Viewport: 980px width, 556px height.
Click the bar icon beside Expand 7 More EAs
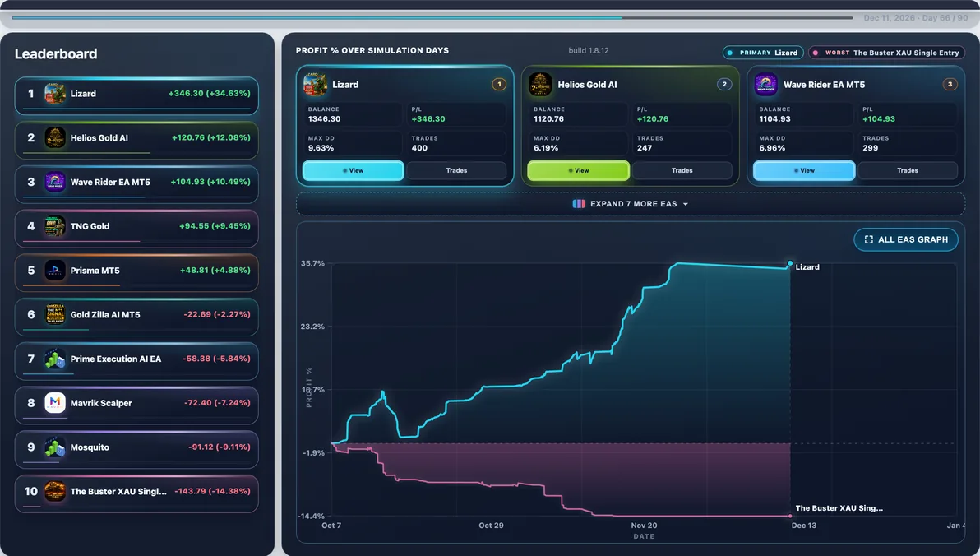[579, 204]
